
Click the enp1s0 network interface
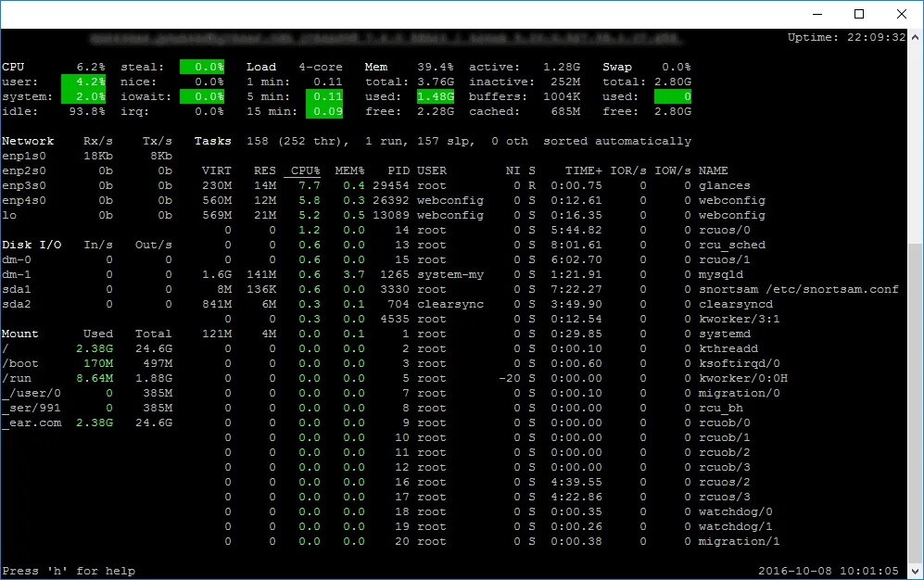click(x=23, y=156)
